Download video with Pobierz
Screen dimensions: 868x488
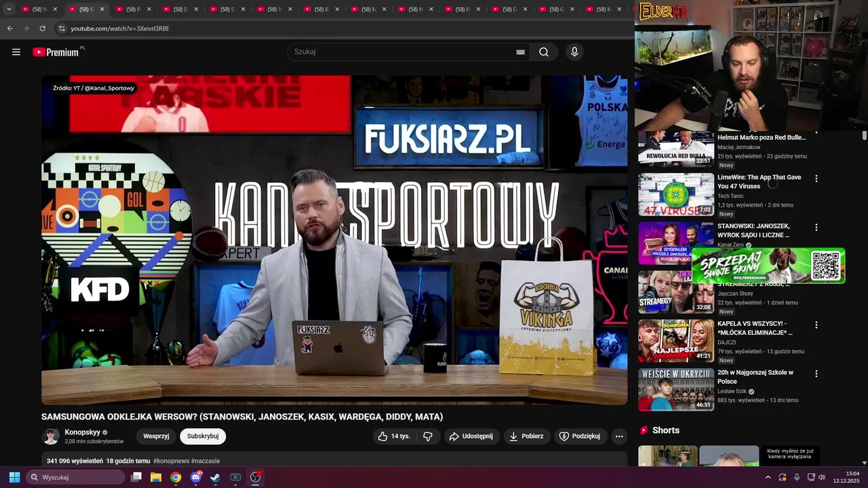click(526, 436)
